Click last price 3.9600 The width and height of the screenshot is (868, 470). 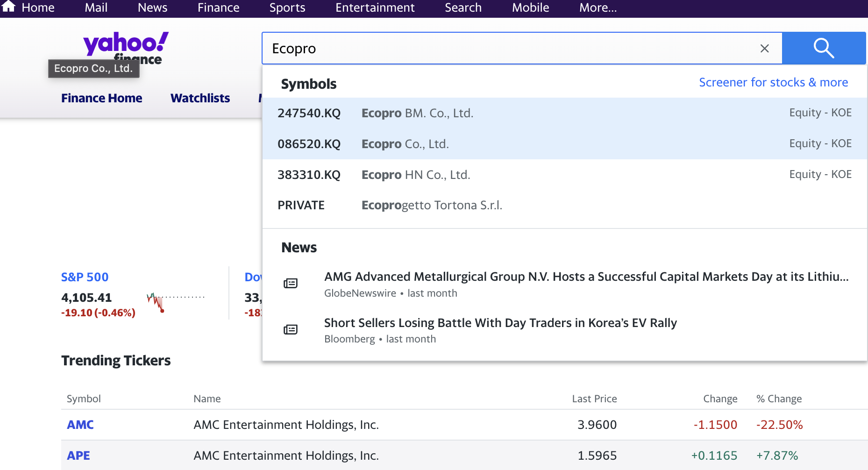(597, 425)
